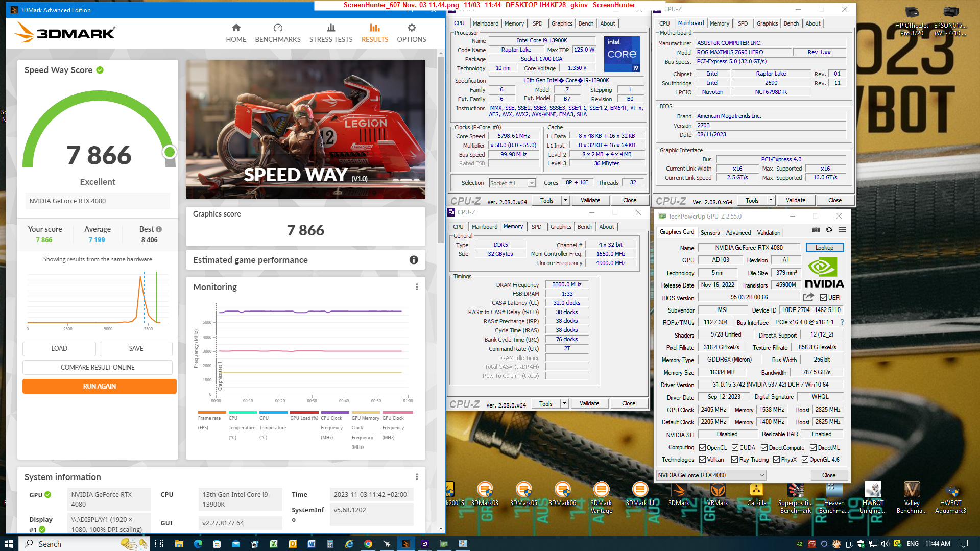This screenshot has width=980, height=551.
Task: Click the Bus Interface question mark in GPU-Z
Action: coord(842,322)
